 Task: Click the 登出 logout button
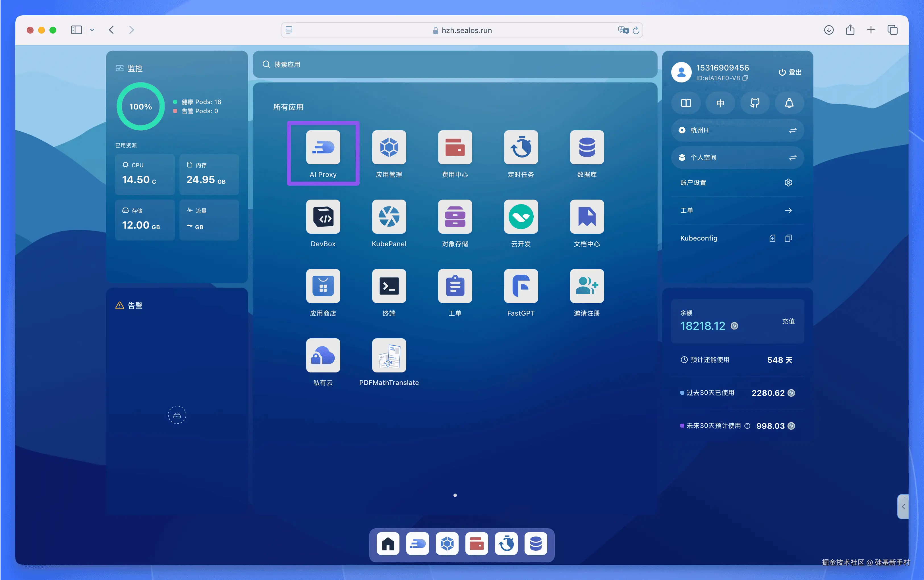tap(790, 72)
